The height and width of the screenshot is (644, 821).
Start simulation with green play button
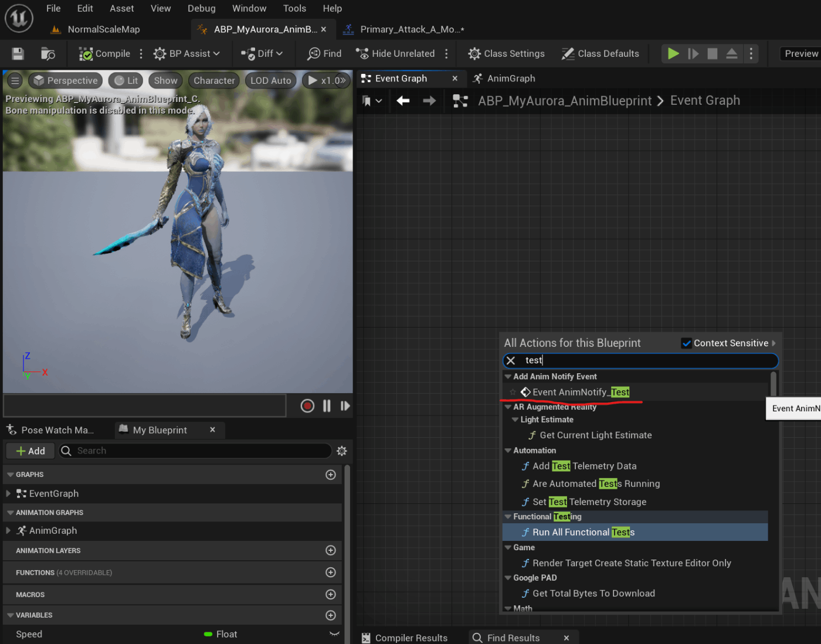[x=673, y=54]
